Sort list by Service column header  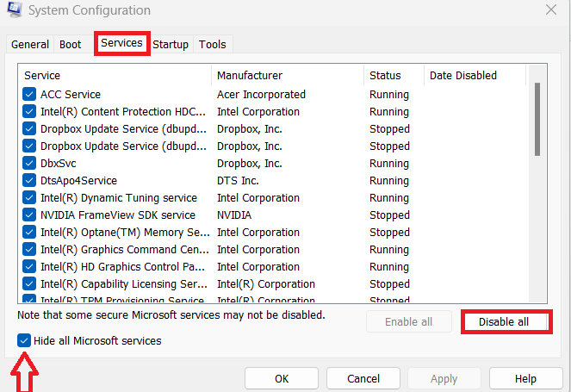[115, 76]
